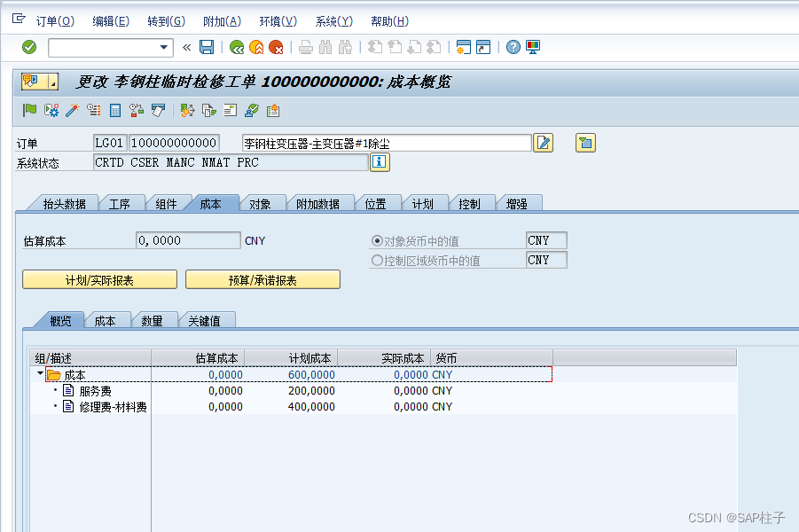
Task: Switch to the 控制 tab
Action: click(469, 204)
